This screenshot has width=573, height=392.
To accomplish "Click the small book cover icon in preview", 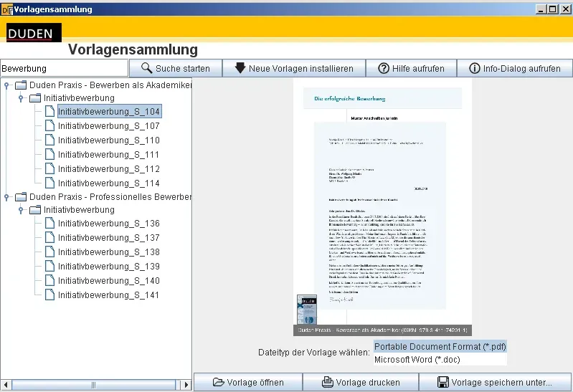I will (x=307, y=310).
